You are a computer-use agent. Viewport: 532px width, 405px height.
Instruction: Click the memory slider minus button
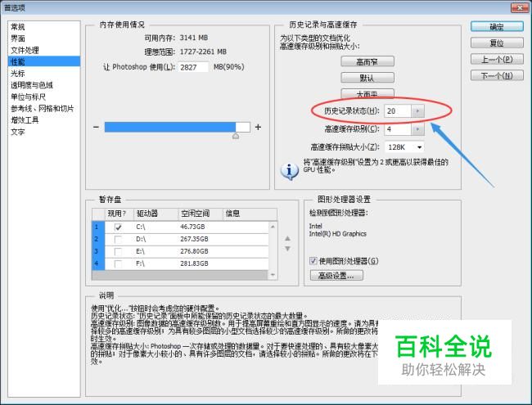(96, 127)
